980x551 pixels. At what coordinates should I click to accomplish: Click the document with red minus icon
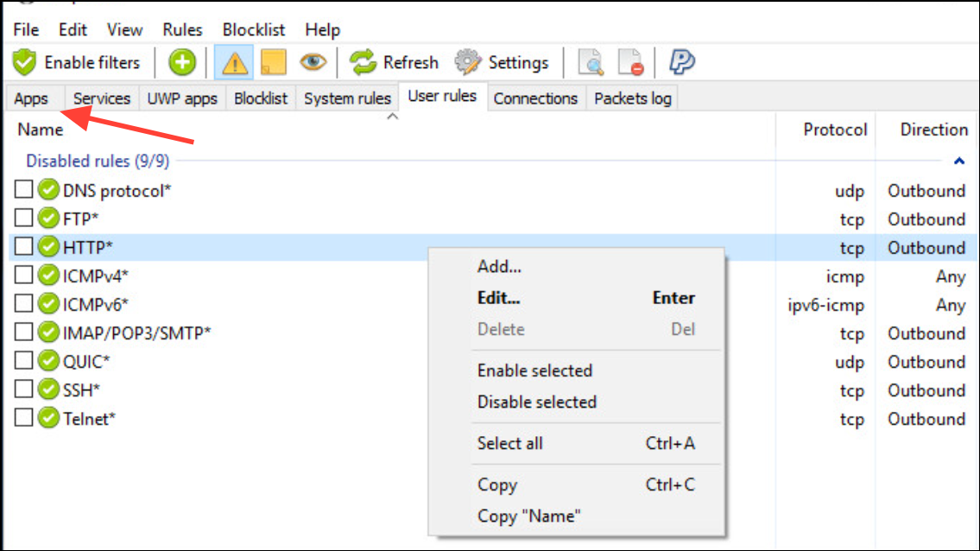630,62
